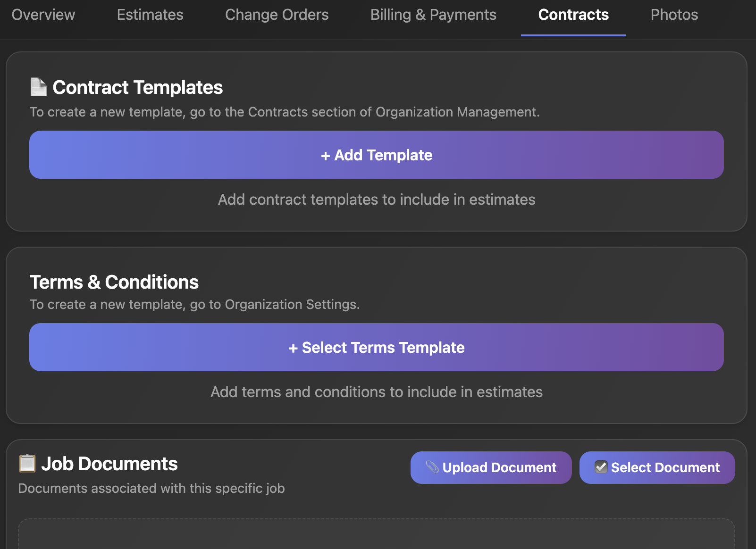Click the Add Template button
The image size is (756, 549).
pyautogui.click(x=376, y=155)
